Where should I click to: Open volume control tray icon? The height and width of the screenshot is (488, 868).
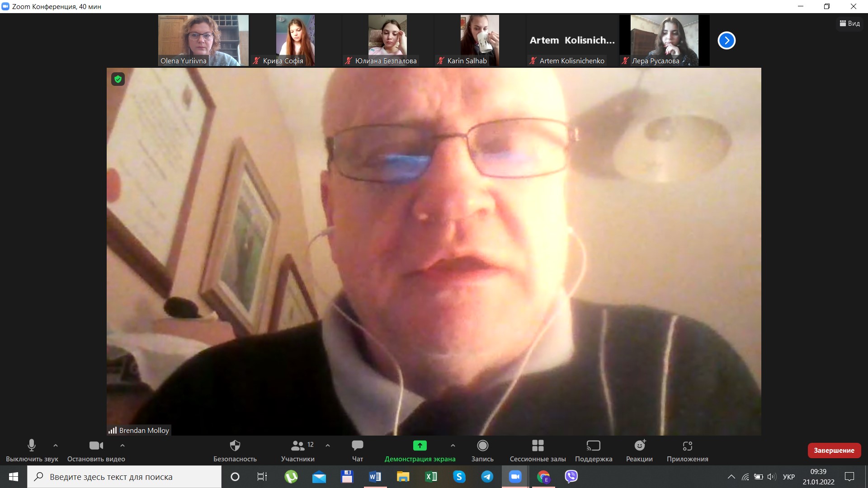(x=772, y=477)
